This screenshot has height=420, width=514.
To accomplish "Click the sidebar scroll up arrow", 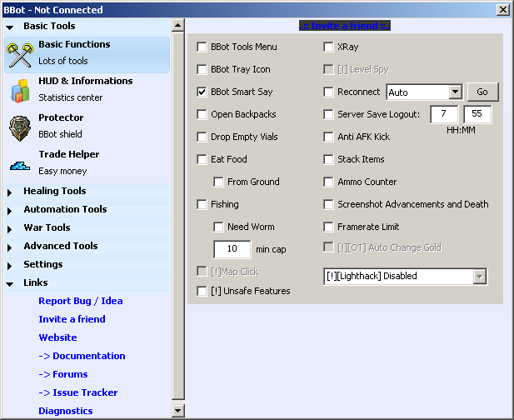I will tap(177, 26).
